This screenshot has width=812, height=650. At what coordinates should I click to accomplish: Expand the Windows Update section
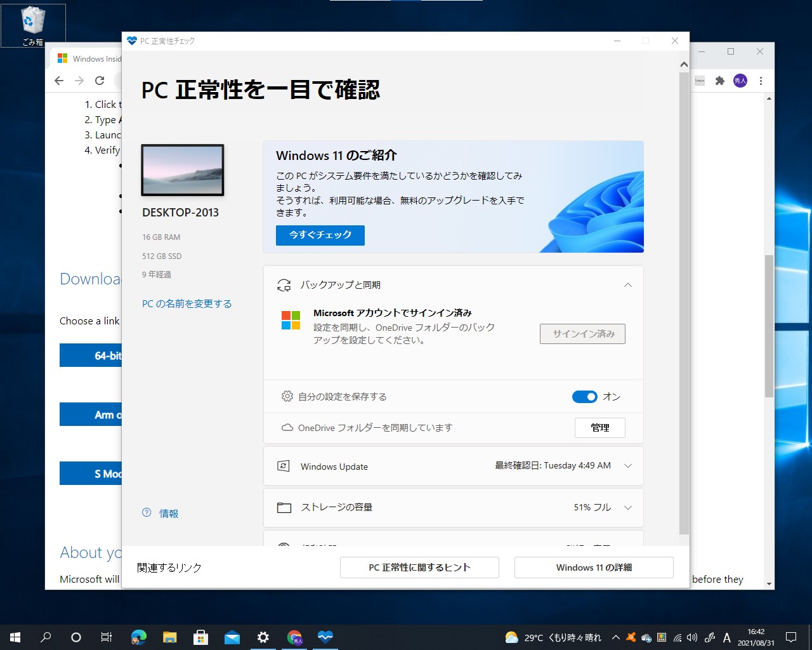point(627,465)
